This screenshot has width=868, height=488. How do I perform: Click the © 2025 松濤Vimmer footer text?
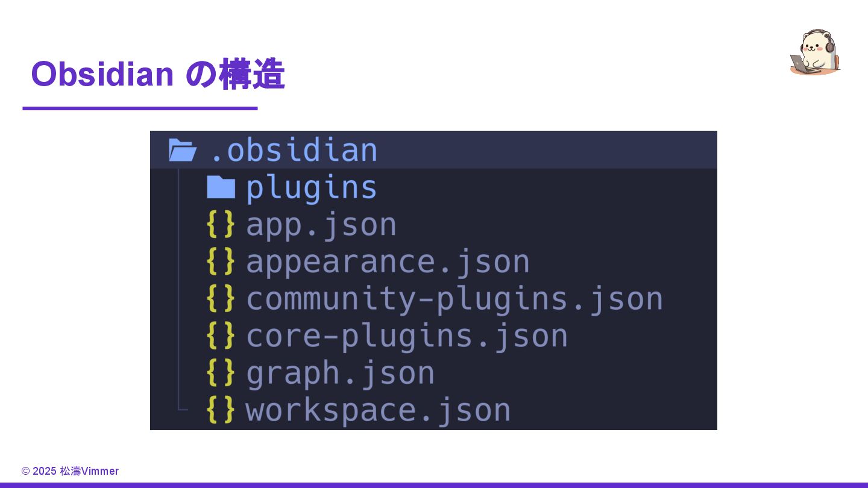point(70,471)
